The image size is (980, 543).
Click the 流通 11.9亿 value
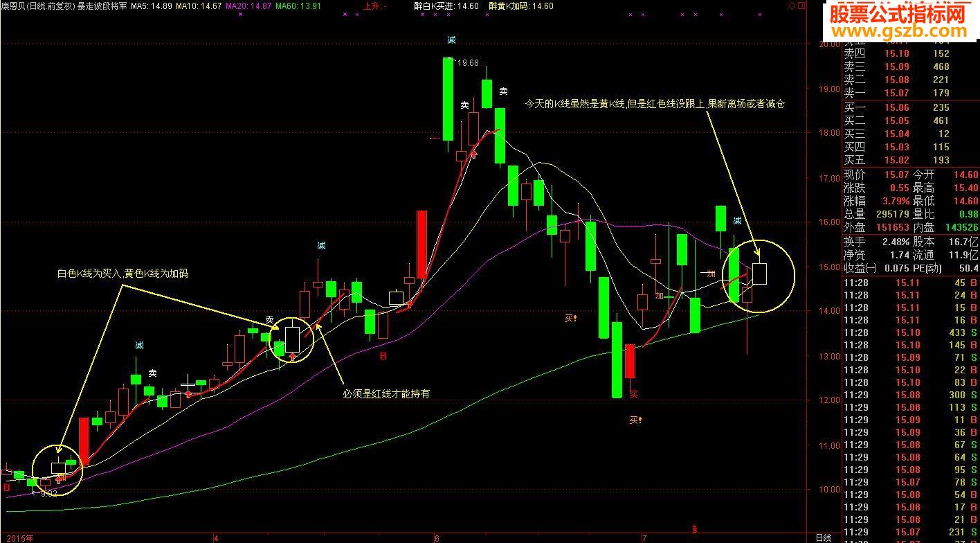[x=964, y=255]
